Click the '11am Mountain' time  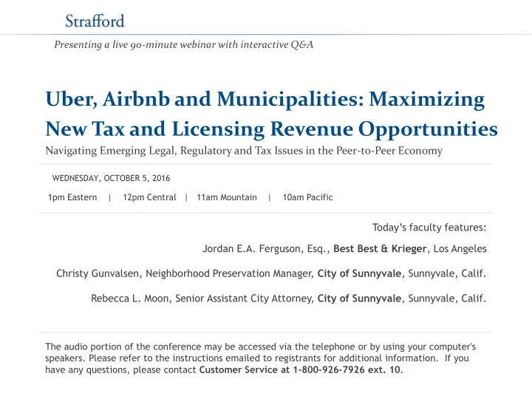pos(227,197)
